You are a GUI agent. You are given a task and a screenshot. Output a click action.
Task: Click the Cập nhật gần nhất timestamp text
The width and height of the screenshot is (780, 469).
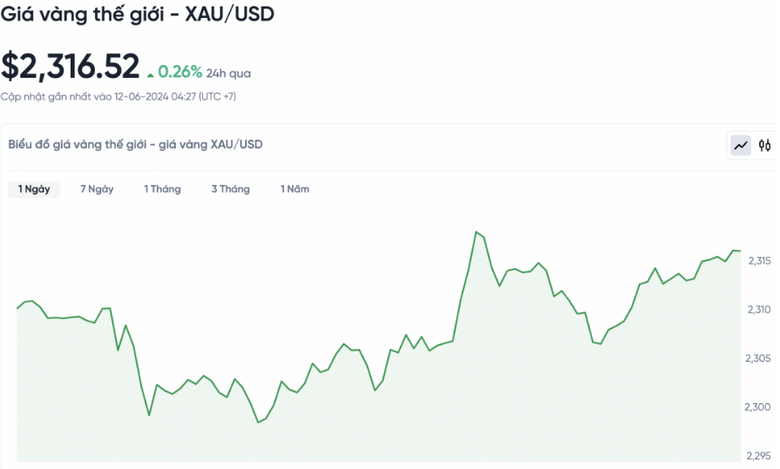point(118,96)
